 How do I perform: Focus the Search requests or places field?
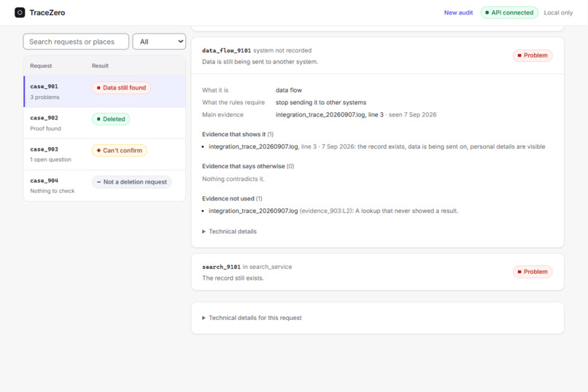coord(76,42)
